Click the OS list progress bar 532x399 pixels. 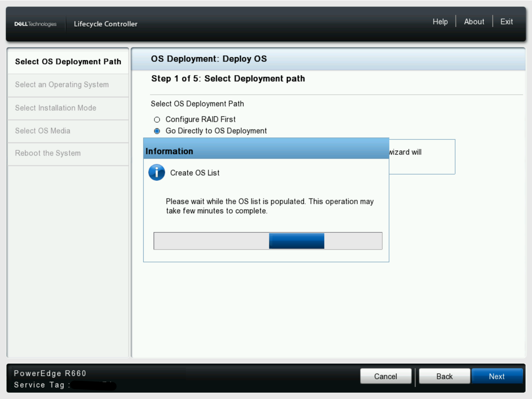[x=268, y=241]
